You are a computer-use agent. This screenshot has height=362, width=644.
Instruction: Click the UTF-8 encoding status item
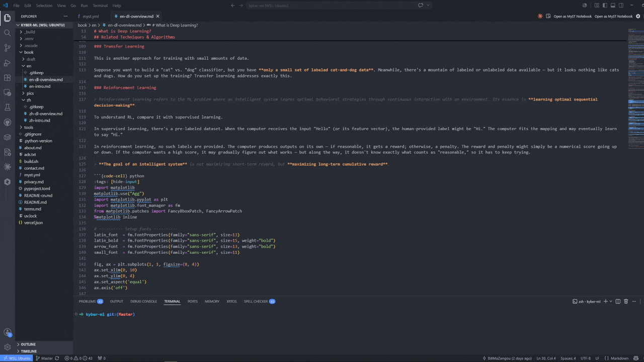pyautogui.click(x=585, y=358)
